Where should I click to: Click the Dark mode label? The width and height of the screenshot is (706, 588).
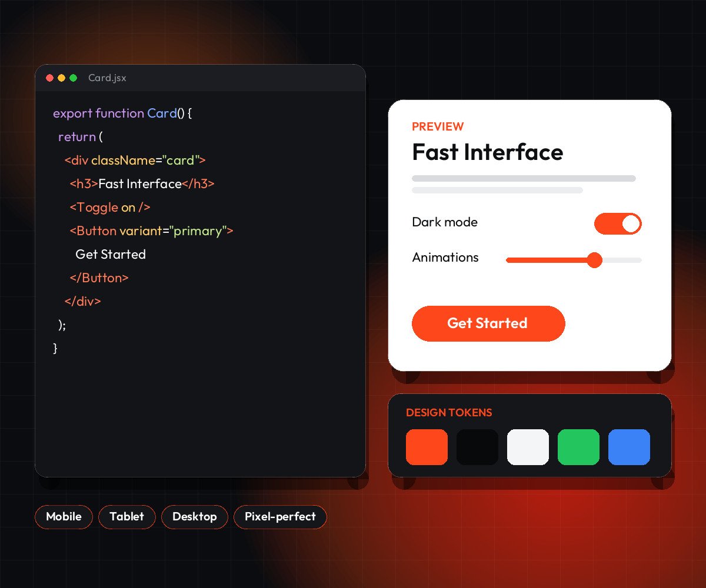coord(445,222)
